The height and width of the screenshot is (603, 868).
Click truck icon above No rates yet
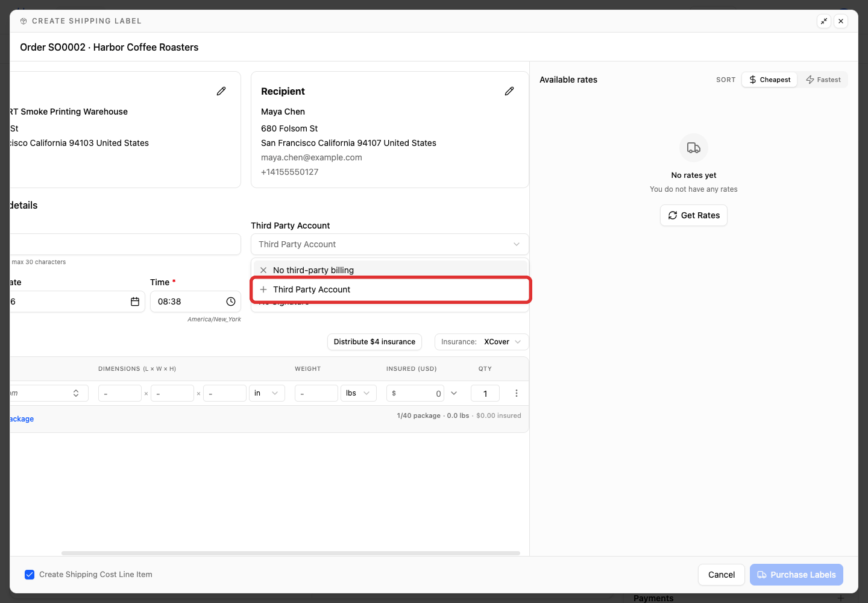click(694, 148)
